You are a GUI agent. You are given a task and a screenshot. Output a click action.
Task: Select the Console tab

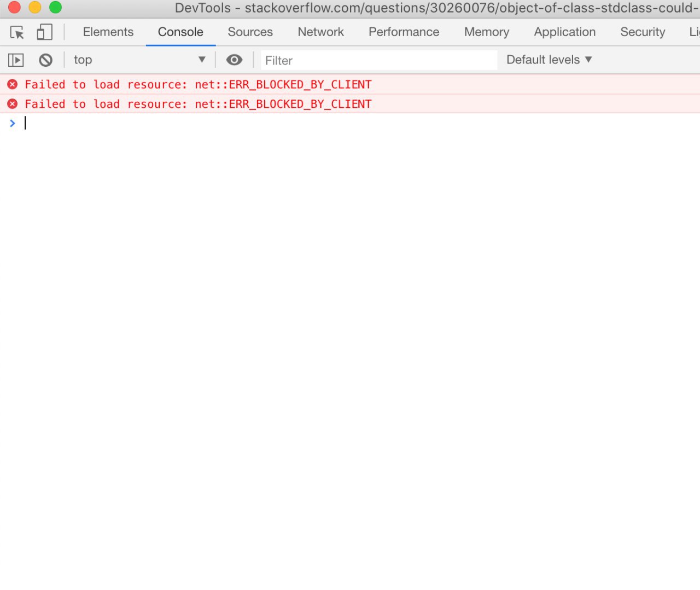pyautogui.click(x=180, y=32)
